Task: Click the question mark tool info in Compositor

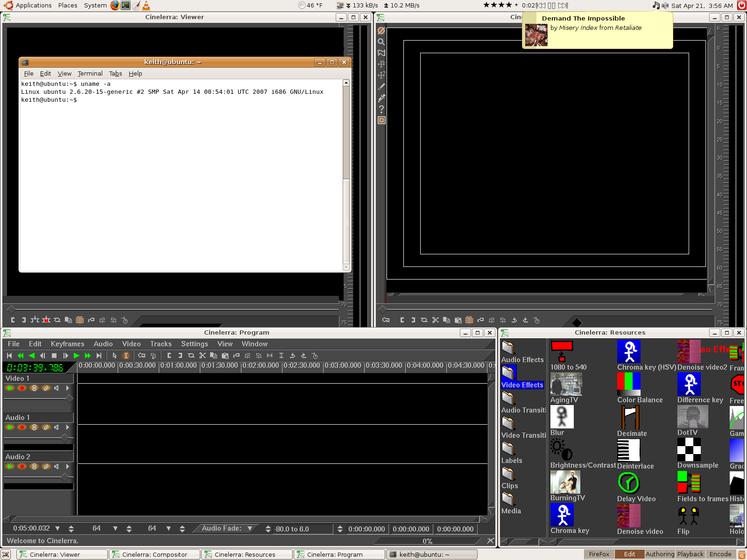Action: pos(381,109)
